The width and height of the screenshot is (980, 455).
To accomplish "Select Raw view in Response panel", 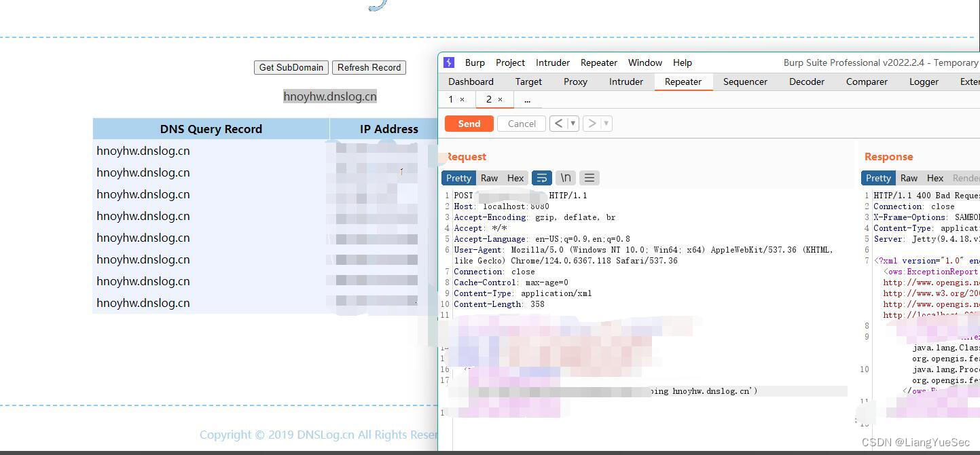I will pyautogui.click(x=909, y=178).
